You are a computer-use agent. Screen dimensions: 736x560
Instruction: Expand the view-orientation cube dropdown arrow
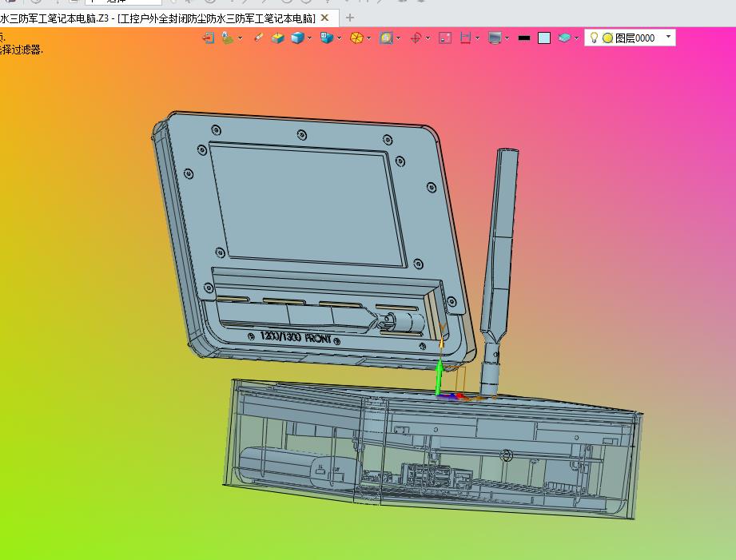pyautogui.click(x=339, y=38)
